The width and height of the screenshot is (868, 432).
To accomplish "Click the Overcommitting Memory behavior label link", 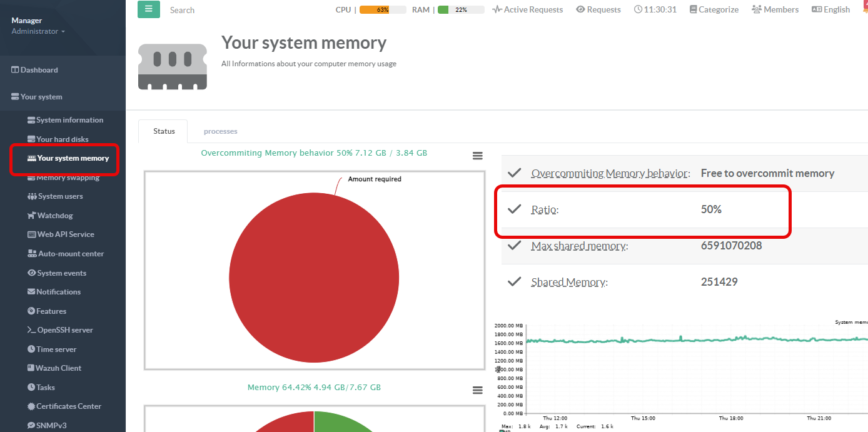I will [x=610, y=174].
